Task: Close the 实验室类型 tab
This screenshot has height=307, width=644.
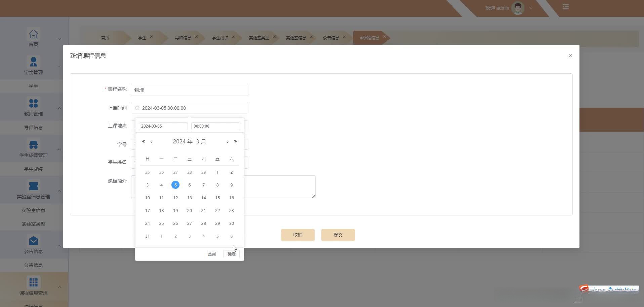Action: pyautogui.click(x=274, y=37)
